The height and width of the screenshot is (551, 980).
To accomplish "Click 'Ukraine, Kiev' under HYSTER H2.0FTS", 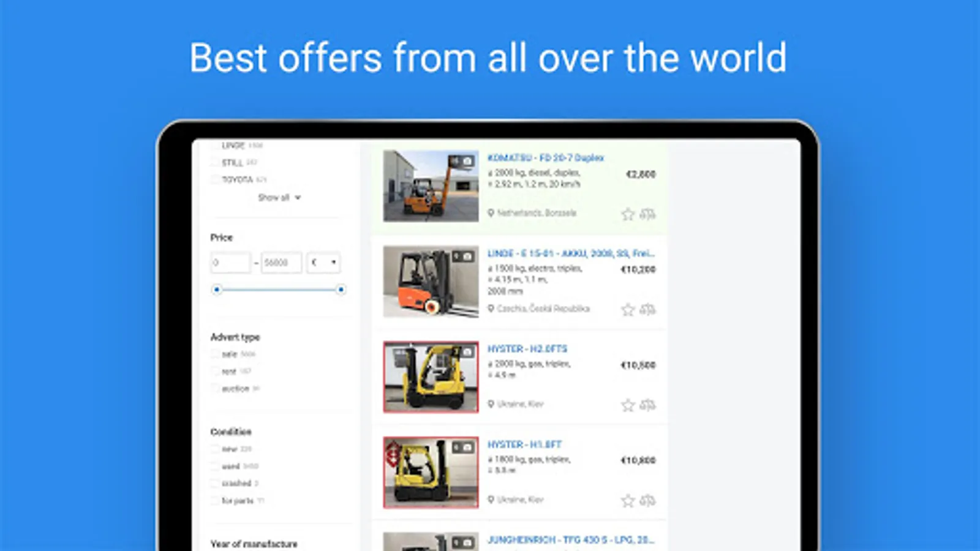I will tap(520, 404).
